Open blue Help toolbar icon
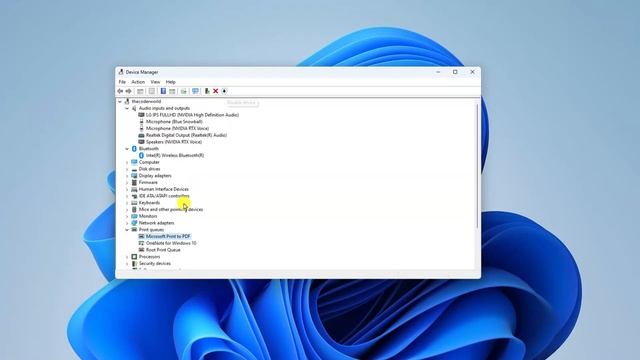Viewport: 640px width, 360px height. (163, 91)
